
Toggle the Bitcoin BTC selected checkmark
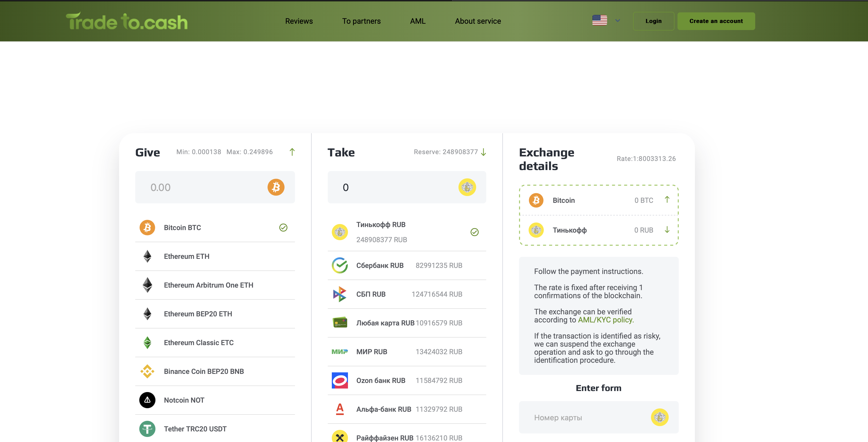pos(283,228)
